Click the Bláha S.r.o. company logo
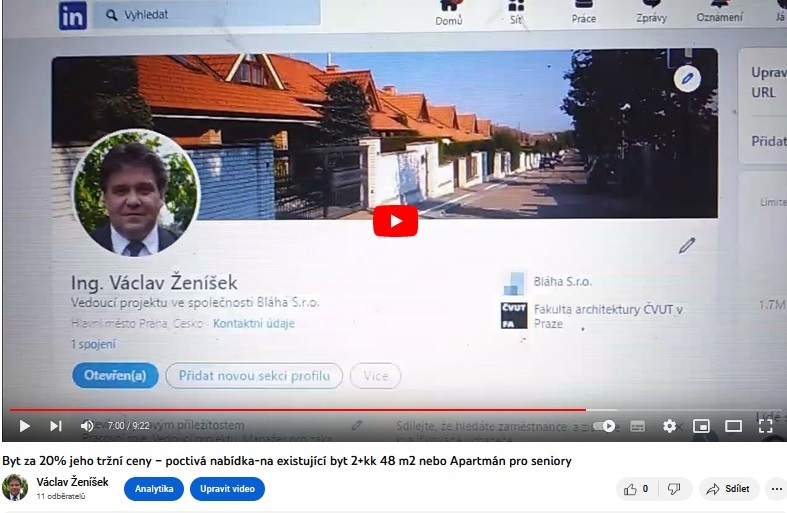This screenshot has height=513, width=787. click(514, 283)
